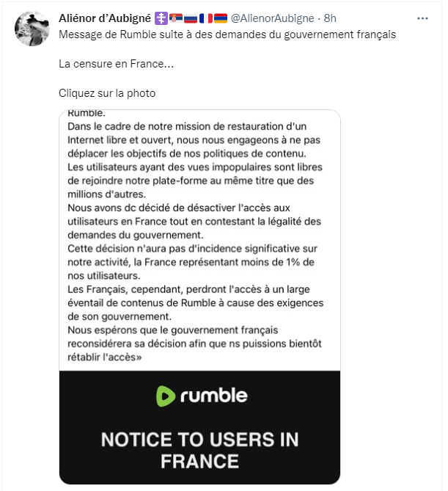Click the Armenian flag emoji in the name
Screen dimensions: 448x491
(x=220, y=18)
